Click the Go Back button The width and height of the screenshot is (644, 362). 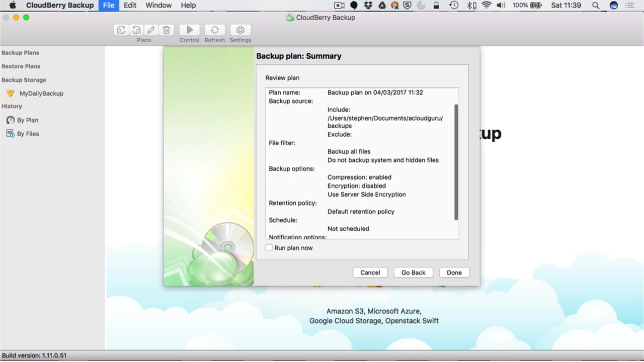pyautogui.click(x=414, y=273)
